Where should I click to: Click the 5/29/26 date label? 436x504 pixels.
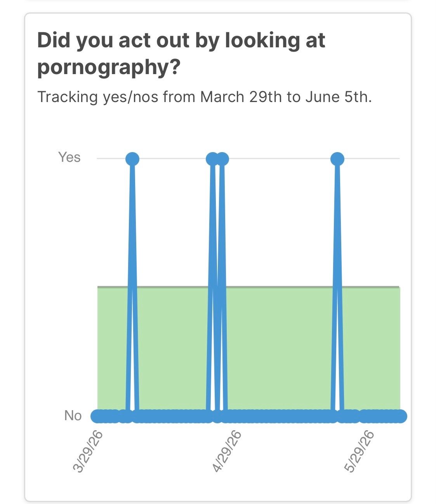pyautogui.click(x=360, y=452)
